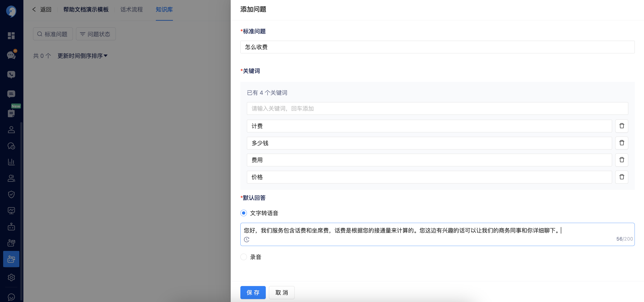644x302 pixels.
Task: Select the 文字转语音 radio option
Action: coord(244,213)
